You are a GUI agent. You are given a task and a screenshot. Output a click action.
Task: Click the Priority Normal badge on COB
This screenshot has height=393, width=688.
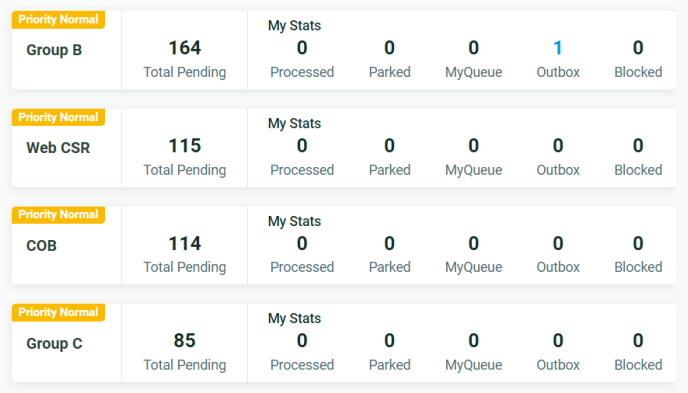pos(58,215)
